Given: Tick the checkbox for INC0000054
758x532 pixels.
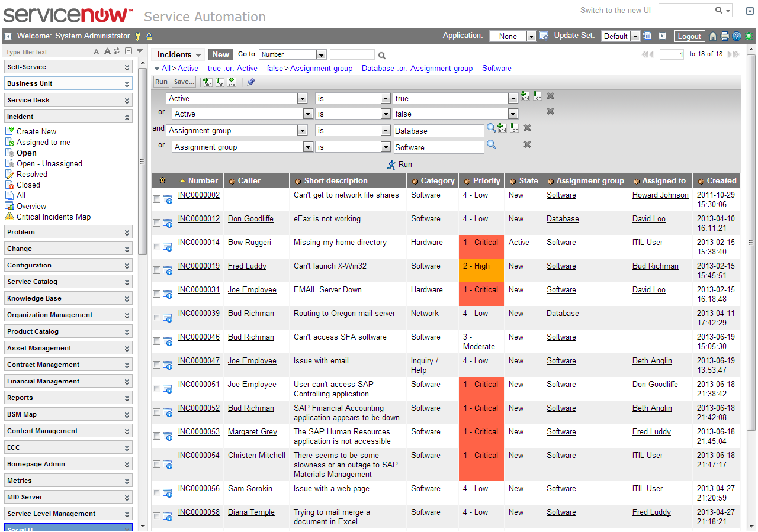Looking at the screenshot, I should pos(156,465).
